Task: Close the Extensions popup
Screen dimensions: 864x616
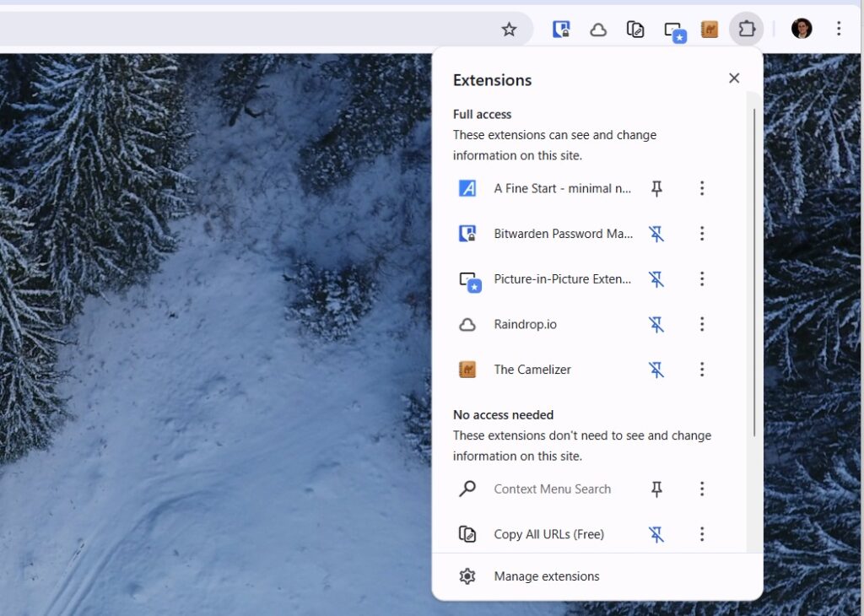Action: point(734,78)
